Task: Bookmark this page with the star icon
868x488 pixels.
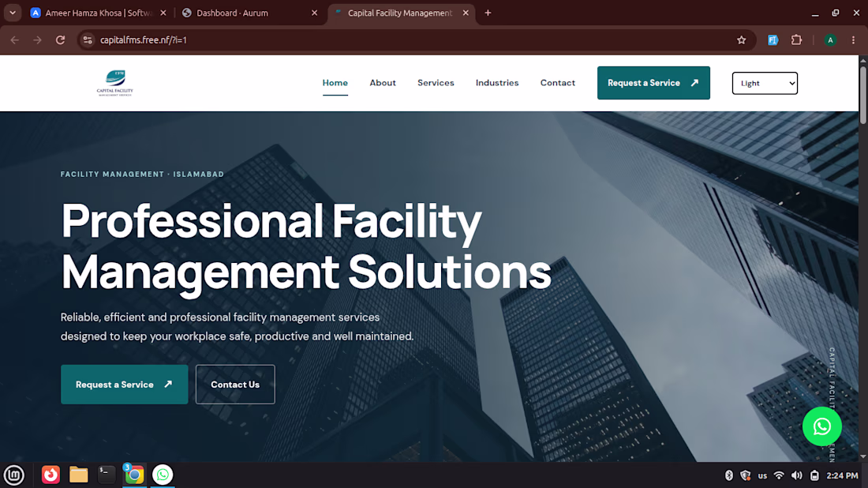Action: click(x=741, y=40)
